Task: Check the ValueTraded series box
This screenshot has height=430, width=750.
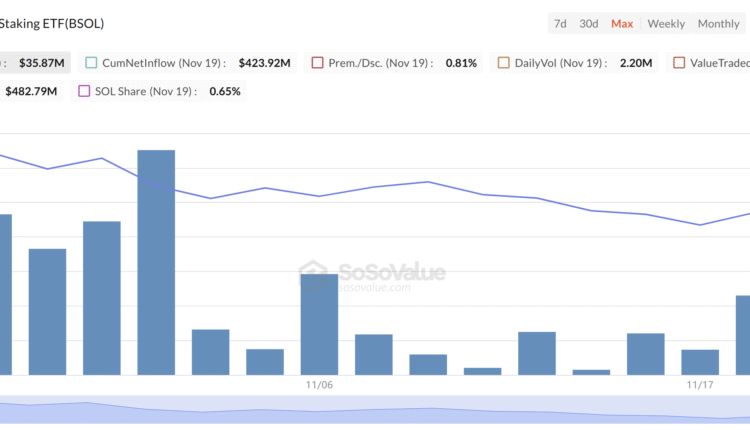Action: [x=679, y=63]
